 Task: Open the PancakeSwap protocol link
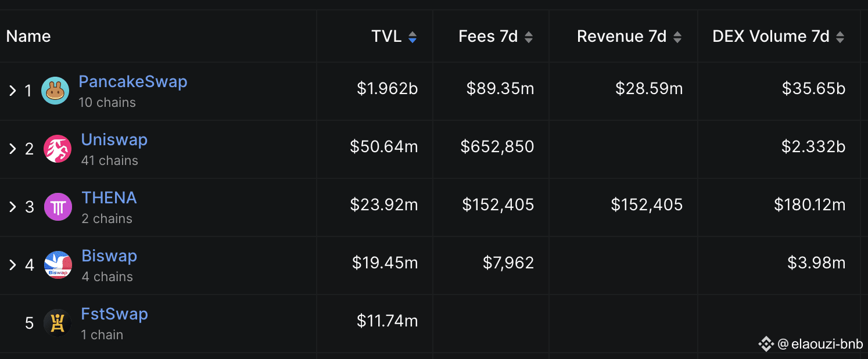(133, 81)
